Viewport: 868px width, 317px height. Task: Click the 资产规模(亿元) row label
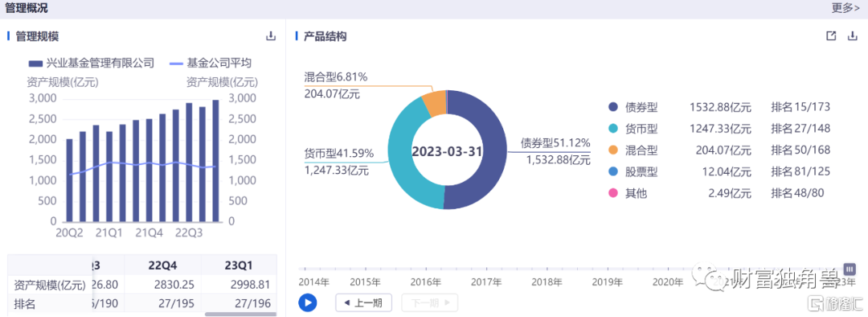50,285
